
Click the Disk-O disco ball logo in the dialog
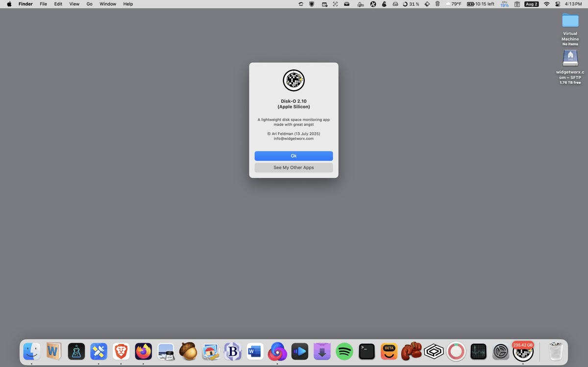click(294, 80)
